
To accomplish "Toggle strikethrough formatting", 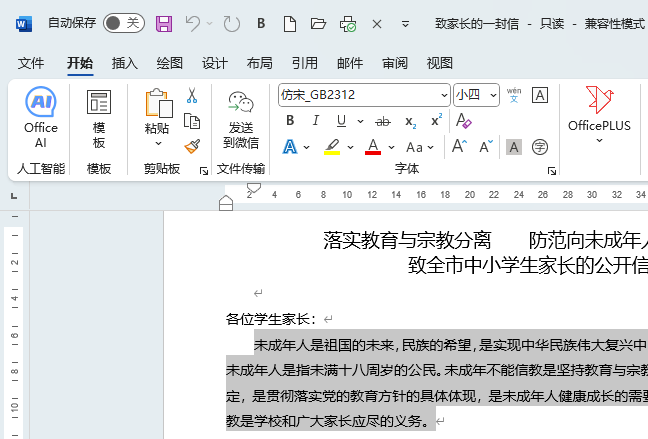I will click(x=383, y=122).
